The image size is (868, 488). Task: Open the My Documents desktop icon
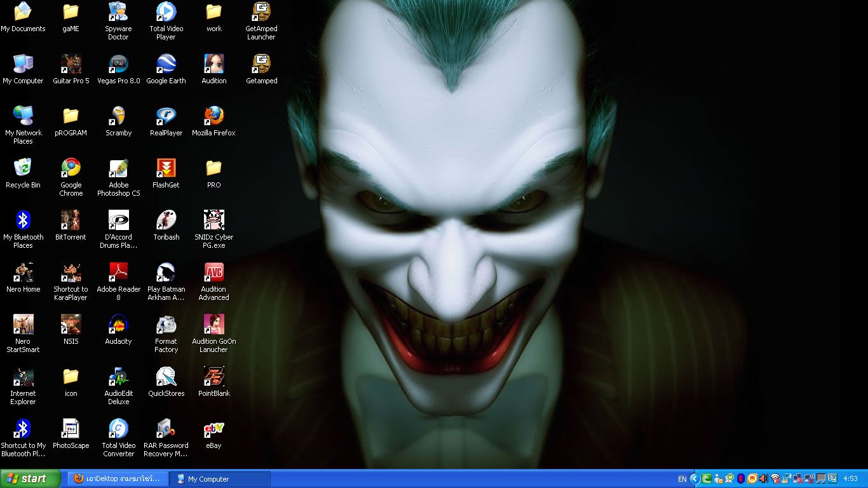23,17
